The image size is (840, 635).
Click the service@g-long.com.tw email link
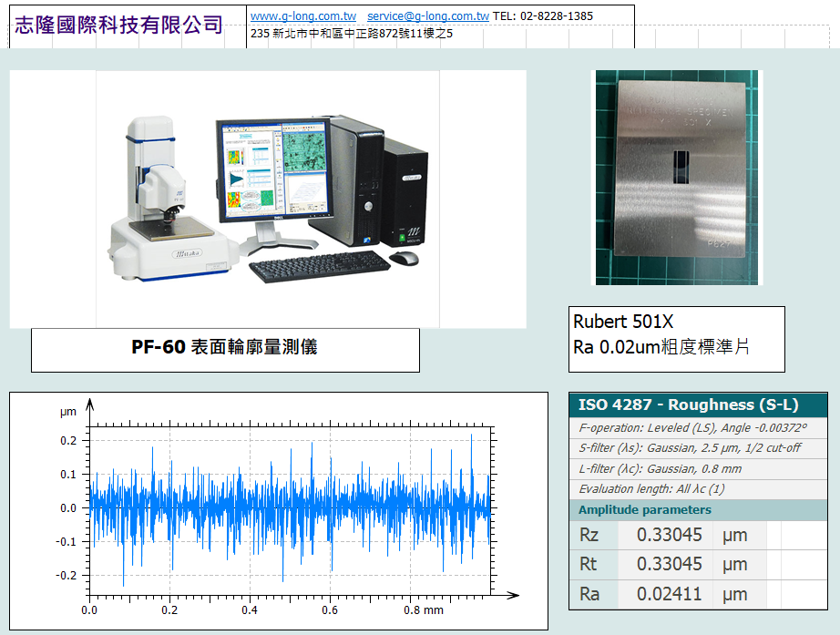[x=428, y=16]
